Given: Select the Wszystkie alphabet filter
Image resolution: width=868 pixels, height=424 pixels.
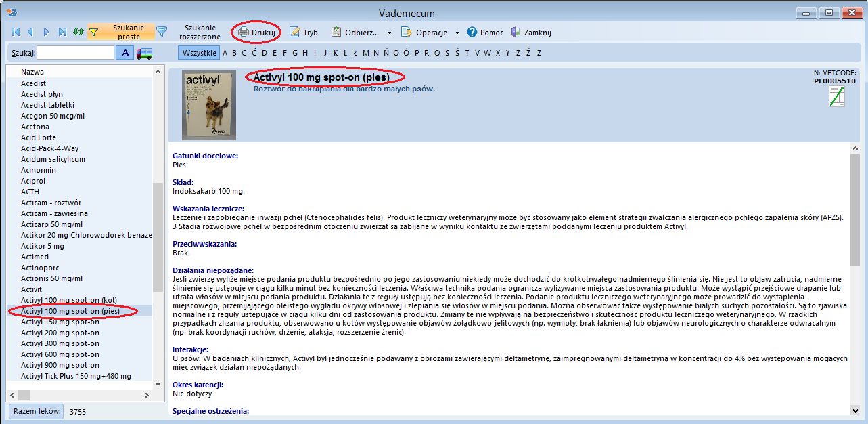Looking at the screenshot, I should pyautogui.click(x=199, y=53).
